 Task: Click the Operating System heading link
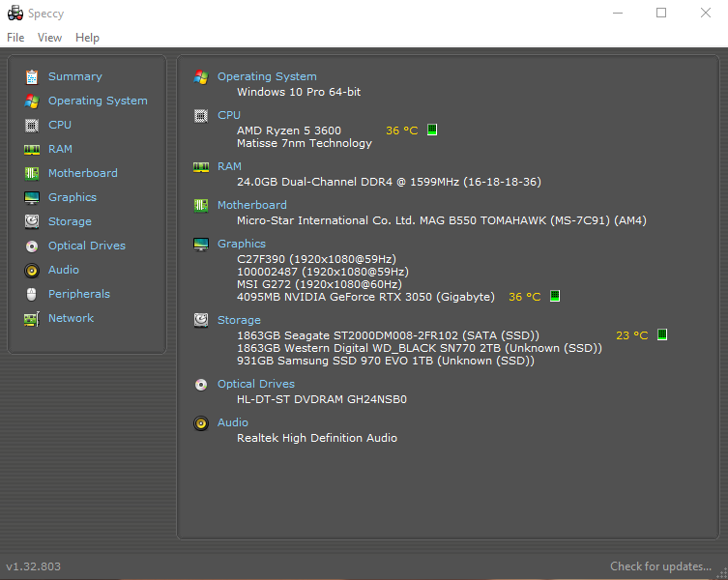267,76
